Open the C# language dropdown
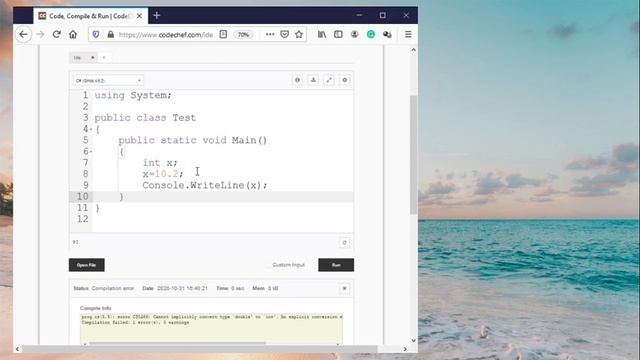Image resolution: width=640 pixels, height=360 pixels. (108, 80)
